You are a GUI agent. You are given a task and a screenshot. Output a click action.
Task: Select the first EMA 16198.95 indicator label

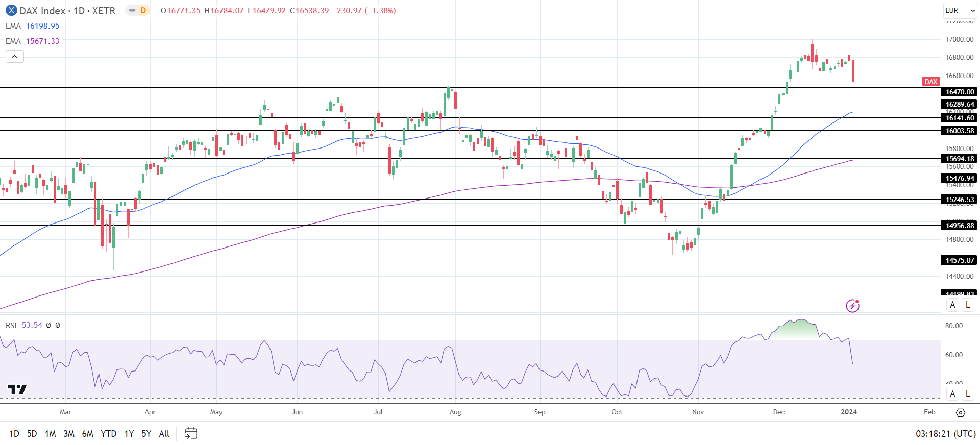[x=33, y=26]
